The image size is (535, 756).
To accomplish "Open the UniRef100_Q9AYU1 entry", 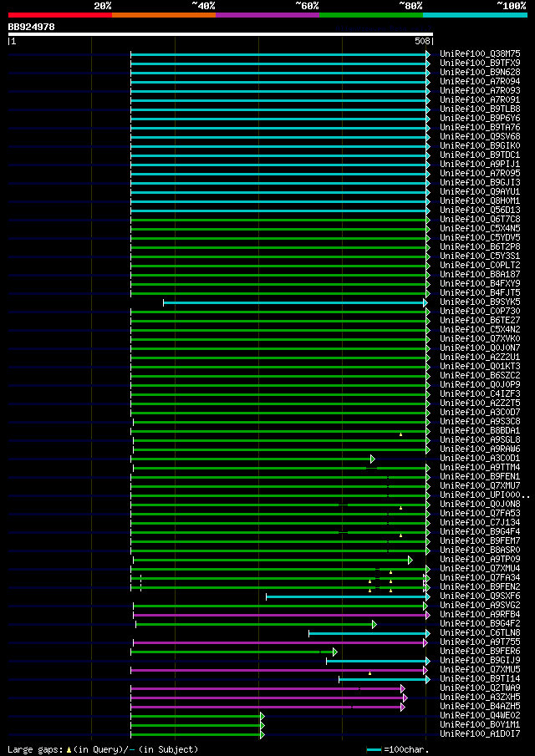I will coord(480,192).
